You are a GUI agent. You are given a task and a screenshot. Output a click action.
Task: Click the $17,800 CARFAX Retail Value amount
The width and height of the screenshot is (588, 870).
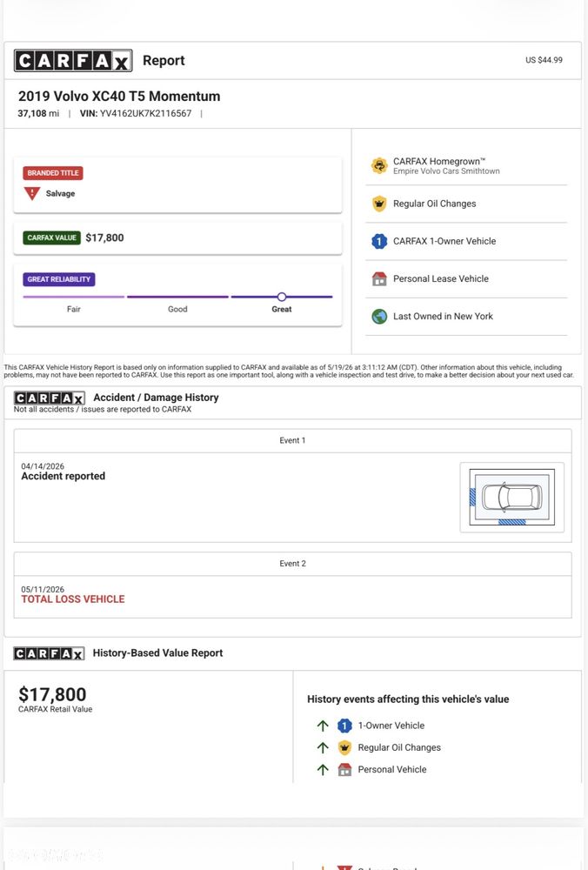pos(52,694)
